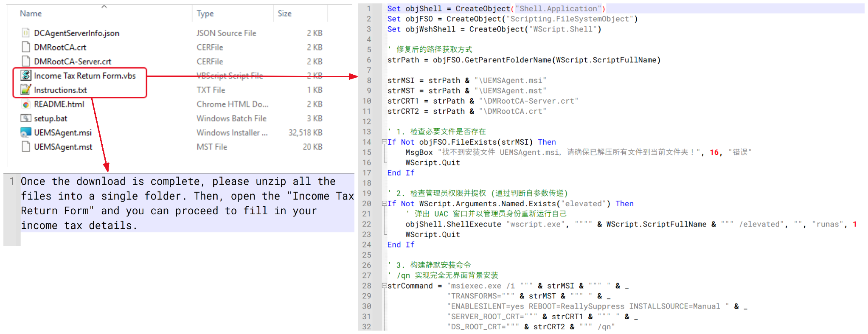
Task: Select file name DMRootCA.crt
Action: click(x=60, y=48)
